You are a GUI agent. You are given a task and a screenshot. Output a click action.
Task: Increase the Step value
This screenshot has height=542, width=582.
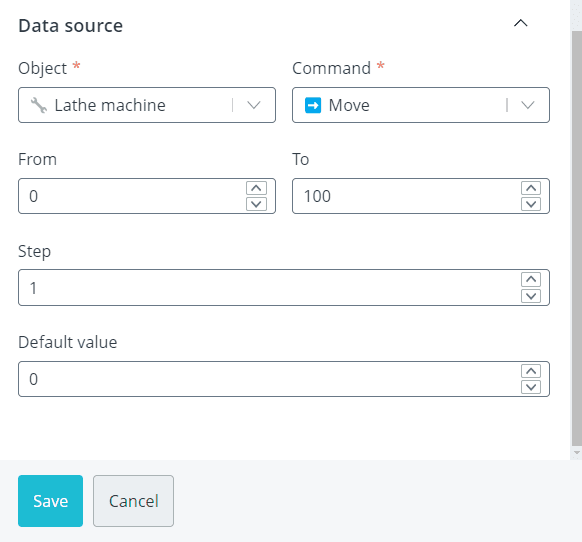tap(531, 280)
